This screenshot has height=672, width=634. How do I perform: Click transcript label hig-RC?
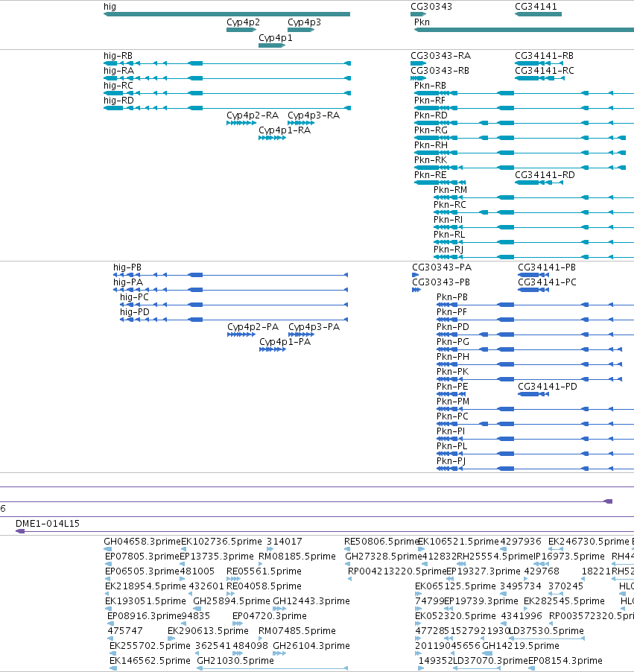tap(118, 86)
